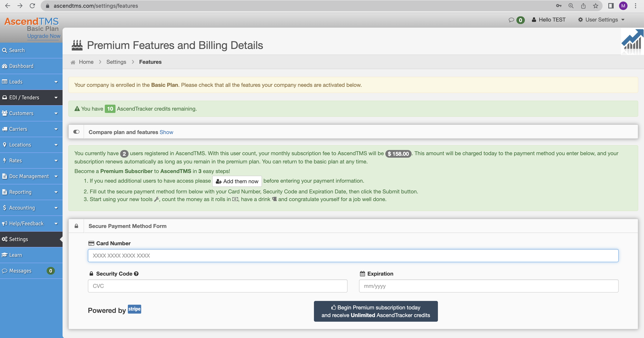This screenshot has height=338, width=644.
Task: Click the 10 AscendTracker credits badge
Action: pyautogui.click(x=110, y=109)
